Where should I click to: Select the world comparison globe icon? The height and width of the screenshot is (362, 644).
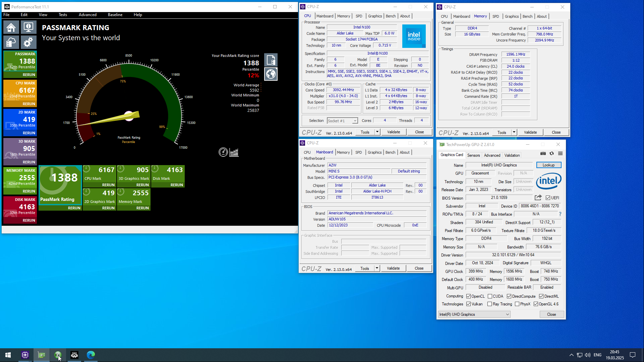pos(271,74)
